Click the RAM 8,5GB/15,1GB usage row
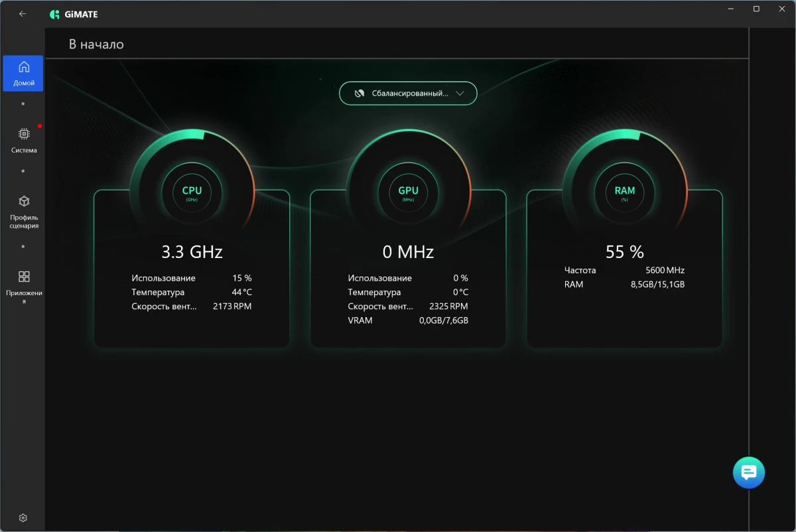The height and width of the screenshot is (532, 796). point(624,284)
